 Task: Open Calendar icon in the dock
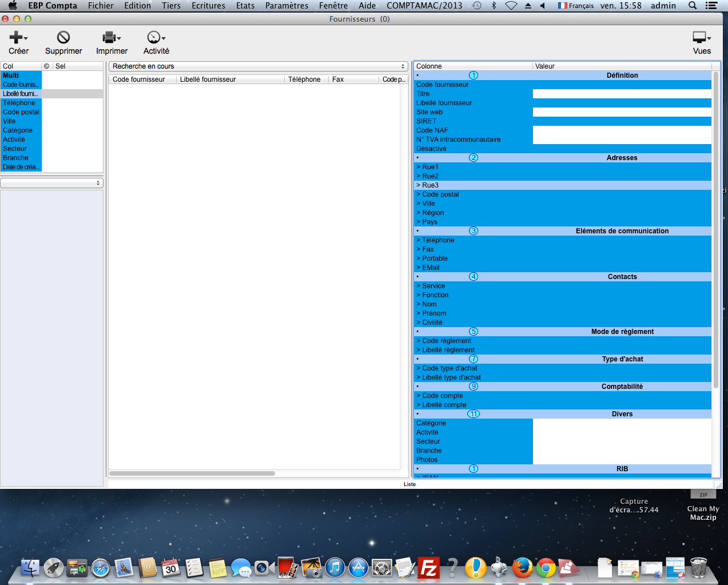point(171,568)
